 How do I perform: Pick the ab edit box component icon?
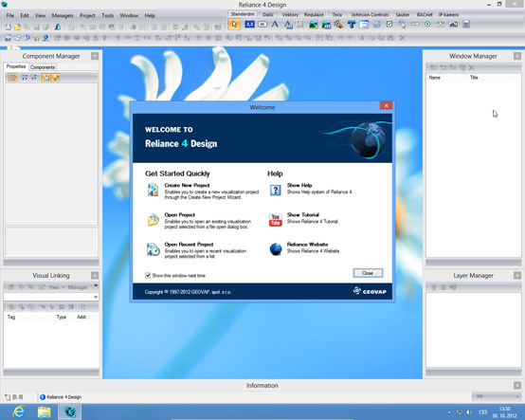(x=453, y=24)
